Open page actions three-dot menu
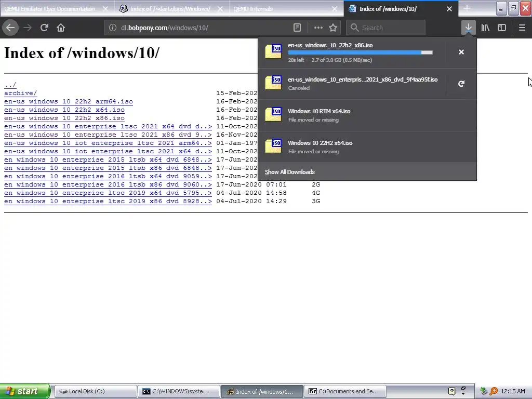The height and width of the screenshot is (399, 532). 318,28
